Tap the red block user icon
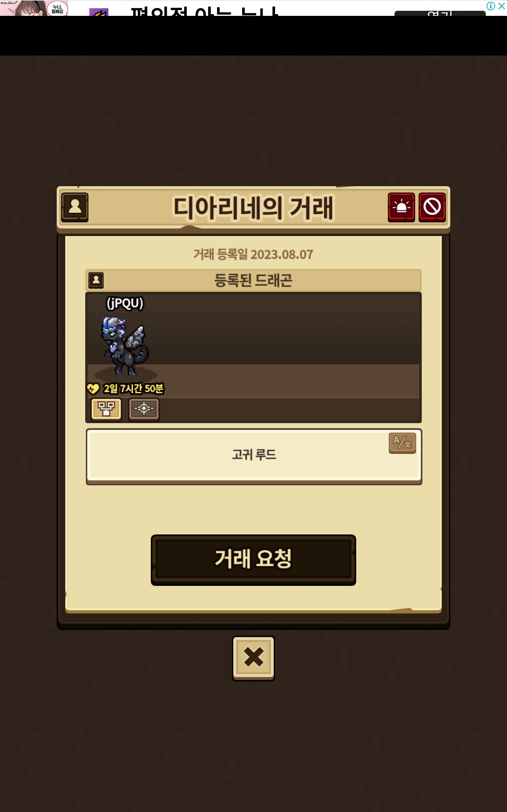This screenshot has width=507, height=812. 432,207
